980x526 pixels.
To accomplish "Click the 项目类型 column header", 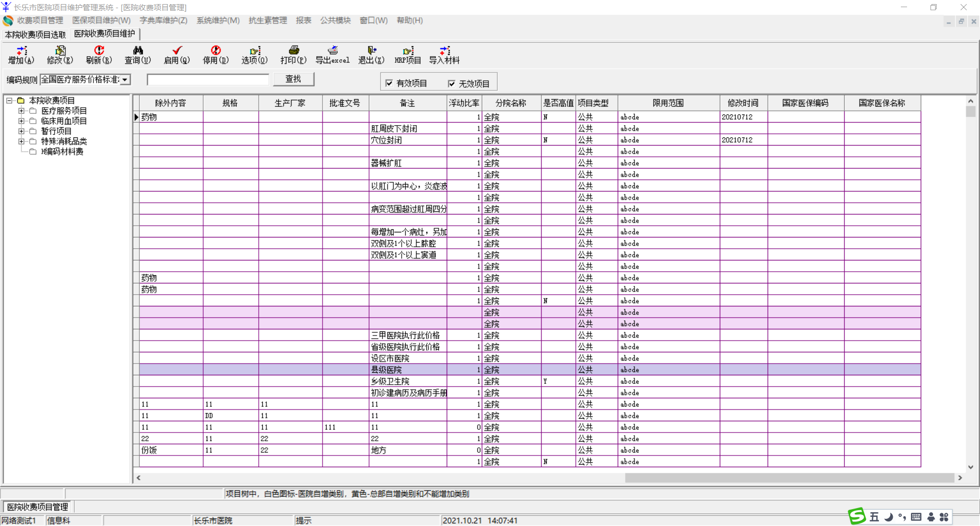I will click(x=596, y=103).
